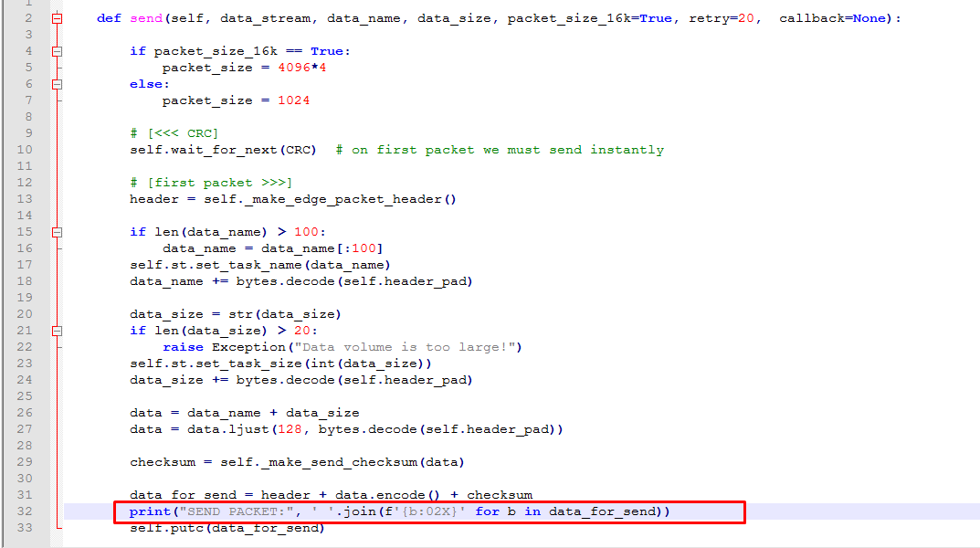The width and height of the screenshot is (980, 548).
Task: Collapse the else block fold marker
Action: pyautogui.click(x=57, y=84)
